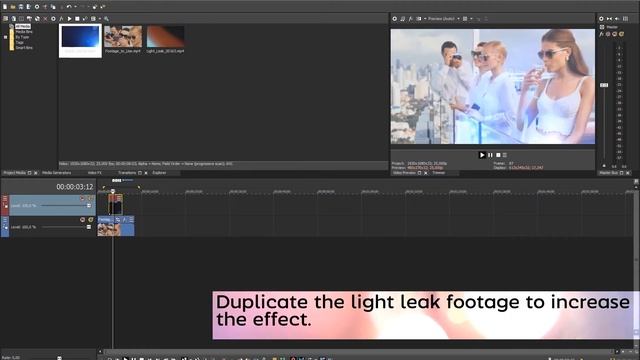Close the Master Bus panel
The height and width of the screenshot is (360, 640).
click(x=628, y=173)
